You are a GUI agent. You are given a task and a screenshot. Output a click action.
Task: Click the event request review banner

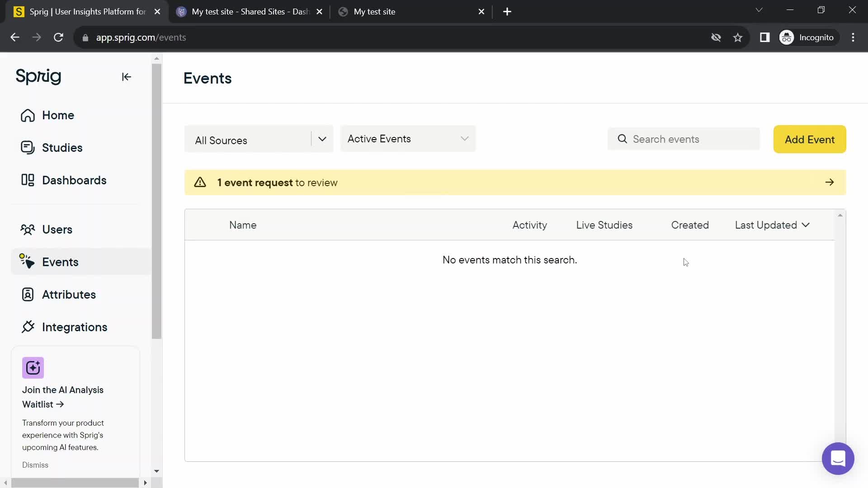coord(514,183)
